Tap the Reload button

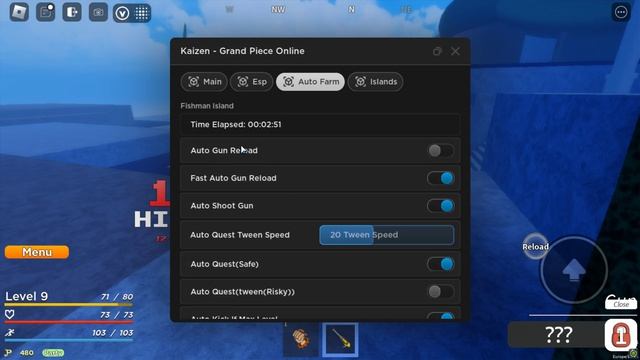tap(536, 247)
